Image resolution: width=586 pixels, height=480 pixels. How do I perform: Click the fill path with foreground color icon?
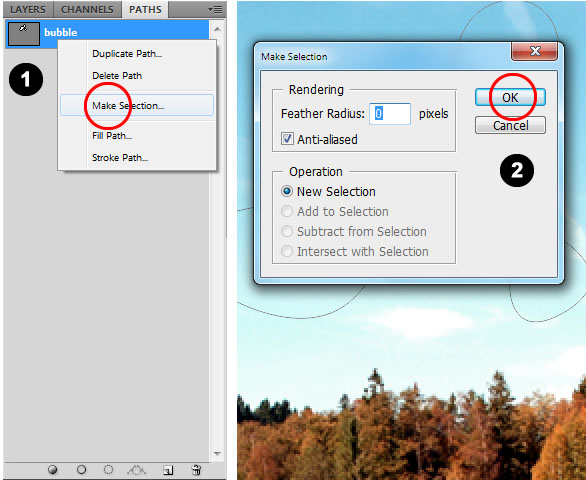pyautogui.click(x=53, y=470)
